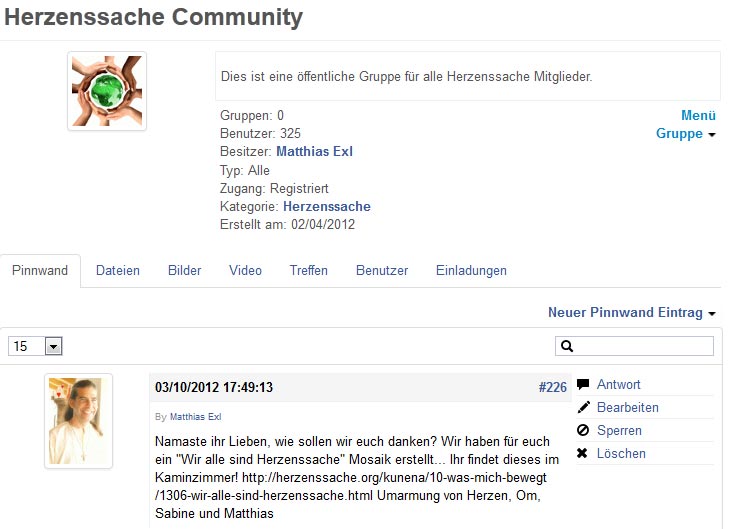The height and width of the screenshot is (529, 742).
Task: Click the ban icon beside Sperren
Action: click(x=583, y=430)
